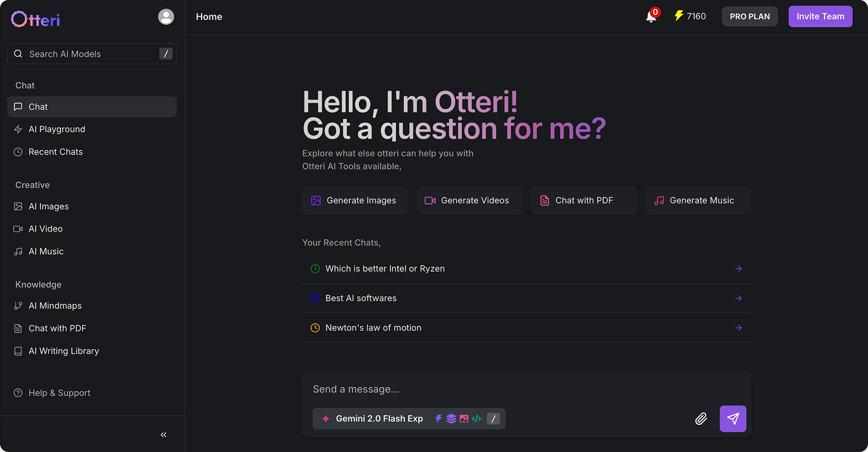Check notifications via the bell icon
868x452 pixels.
pos(651,18)
